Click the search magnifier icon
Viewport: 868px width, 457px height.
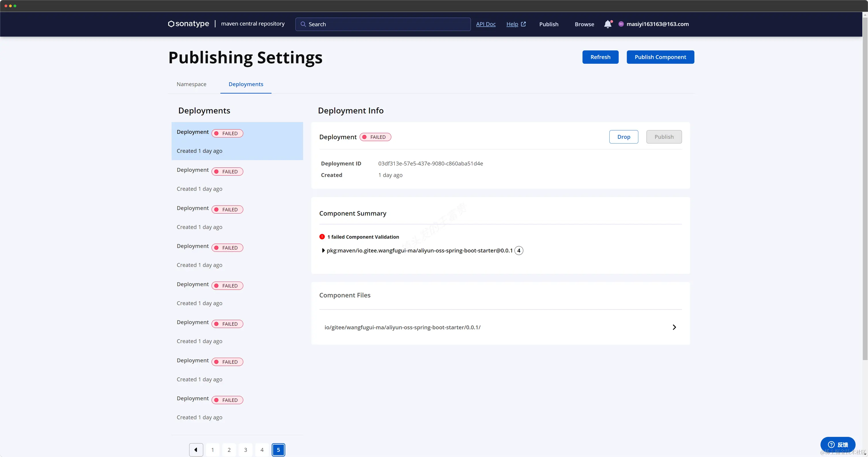(x=303, y=24)
